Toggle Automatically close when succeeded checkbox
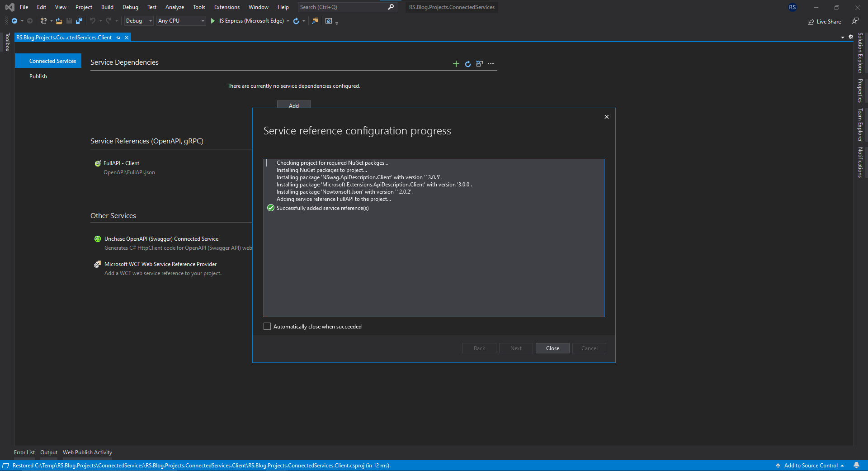The image size is (868, 471). pyautogui.click(x=267, y=326)
